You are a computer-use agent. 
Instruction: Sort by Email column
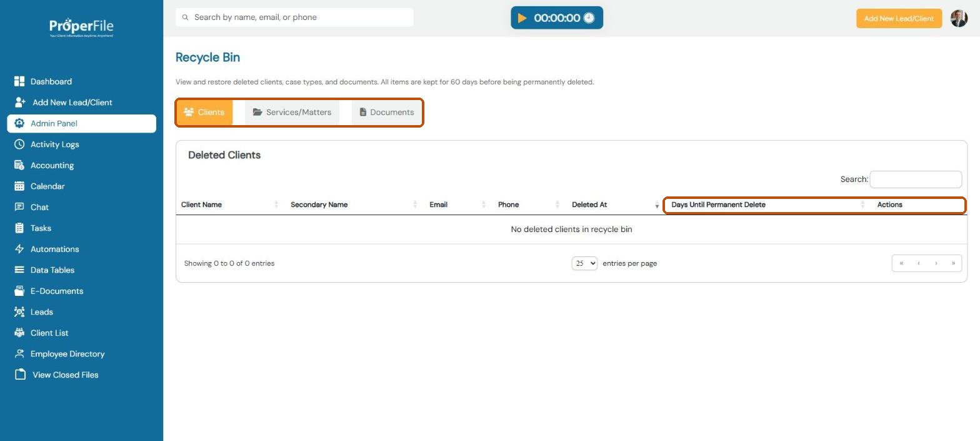(457, 205)
